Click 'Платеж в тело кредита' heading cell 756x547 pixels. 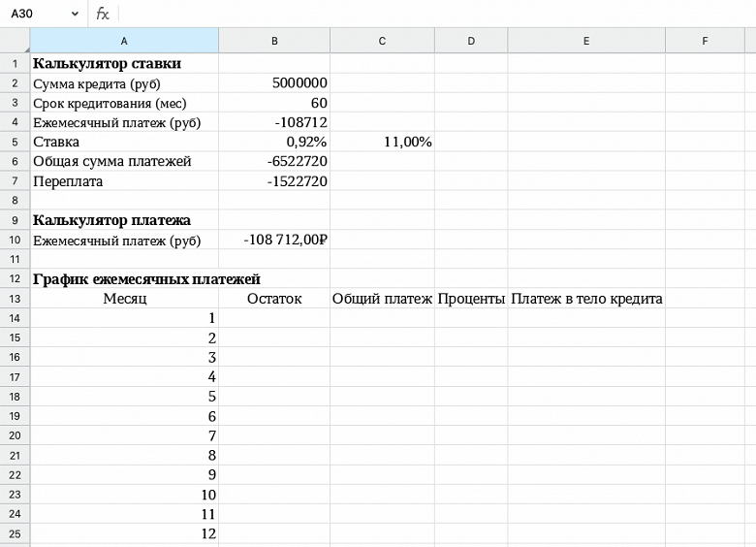(x=586, y=298)
